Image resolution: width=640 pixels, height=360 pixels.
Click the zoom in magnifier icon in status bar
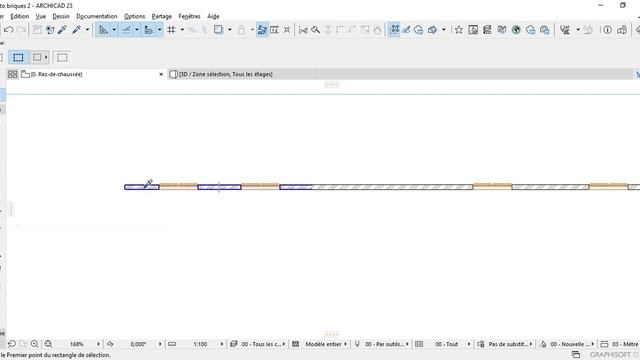(x=35, y=344)
